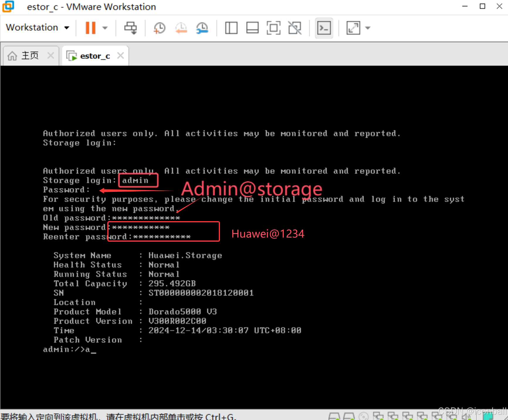
Task: Minimize the VMware Workstation window
Action: point(465,6)
